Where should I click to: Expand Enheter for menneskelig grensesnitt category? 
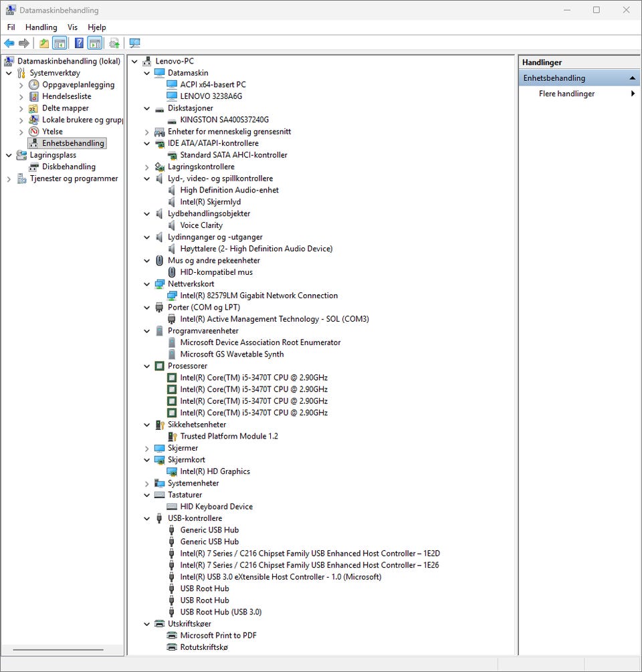click(146, 132)
